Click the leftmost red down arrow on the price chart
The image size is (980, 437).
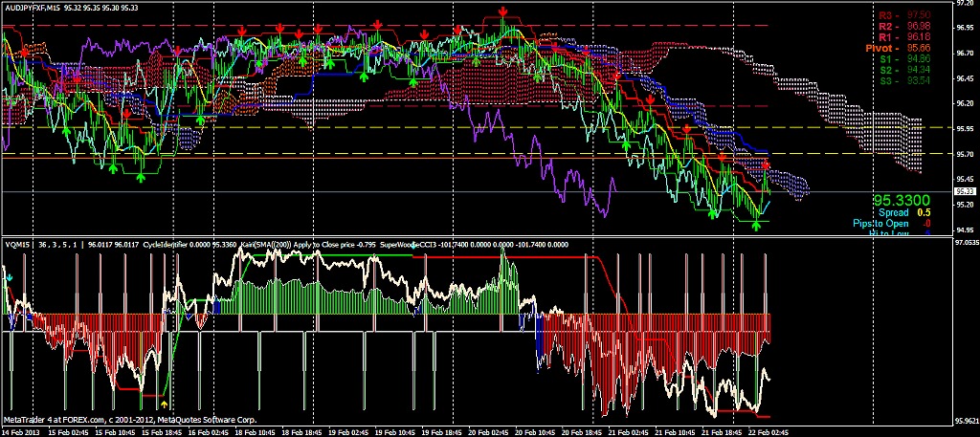[x=25, y=51]
